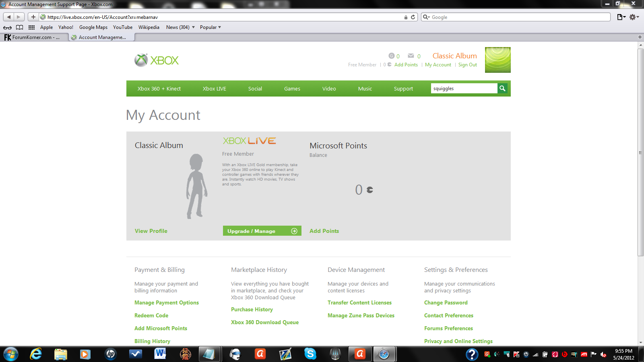
Task: Click the Upgrade / Manage button
Action: tap(262, 231)
